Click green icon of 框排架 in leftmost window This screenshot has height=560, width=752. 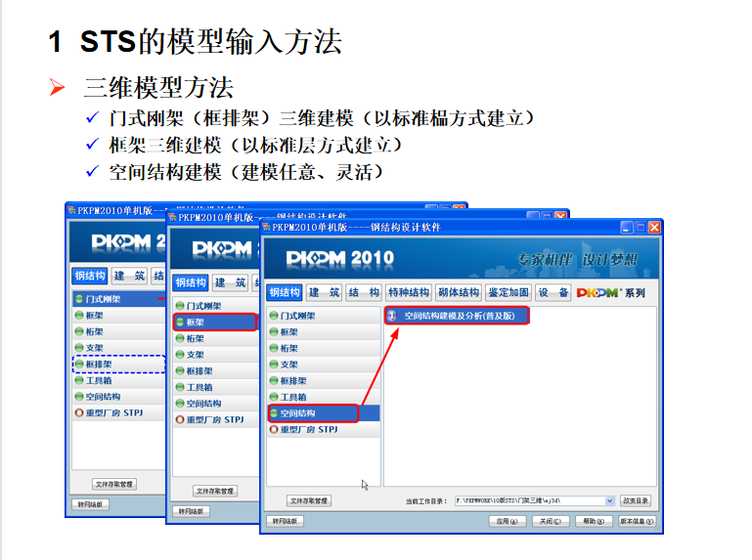79,364
